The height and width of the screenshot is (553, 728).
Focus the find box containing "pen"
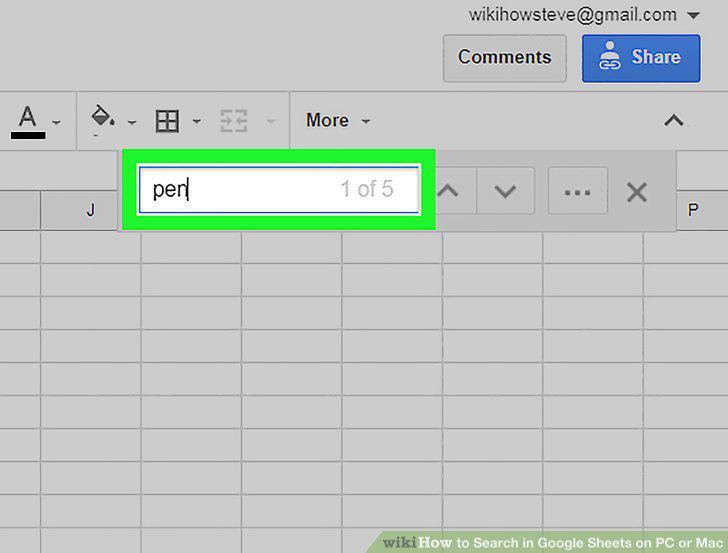click(280, 190)
